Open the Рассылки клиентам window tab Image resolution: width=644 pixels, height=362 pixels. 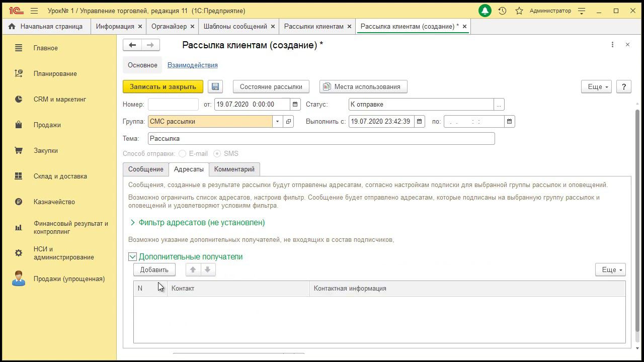[314, 26]
